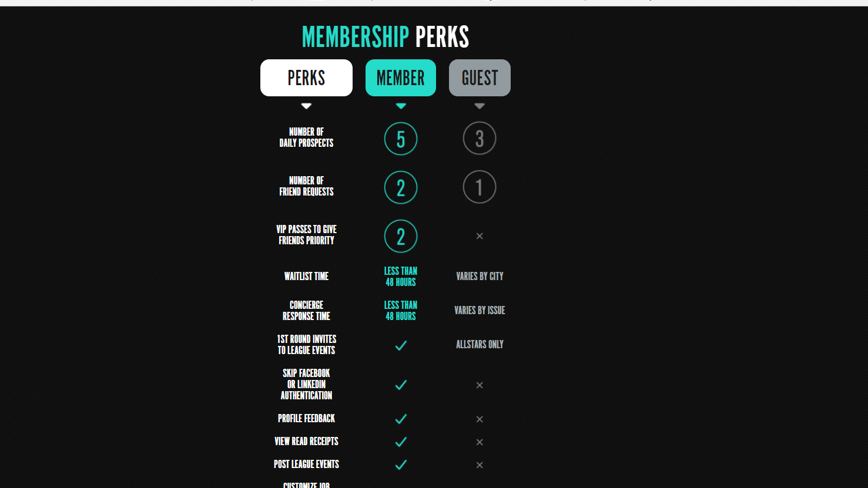
Task: Click the guest X mark for Profile Feedback
Action: pyautogui.click(x=480, y=419)
